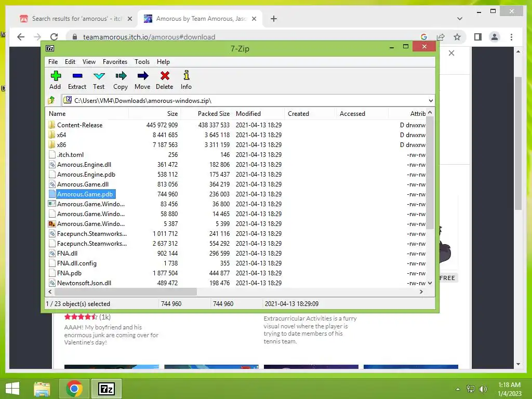Open Chrome's three-dot menu
Screen dimensions: 532x399
pyautogui.click(x=512, y=37)
